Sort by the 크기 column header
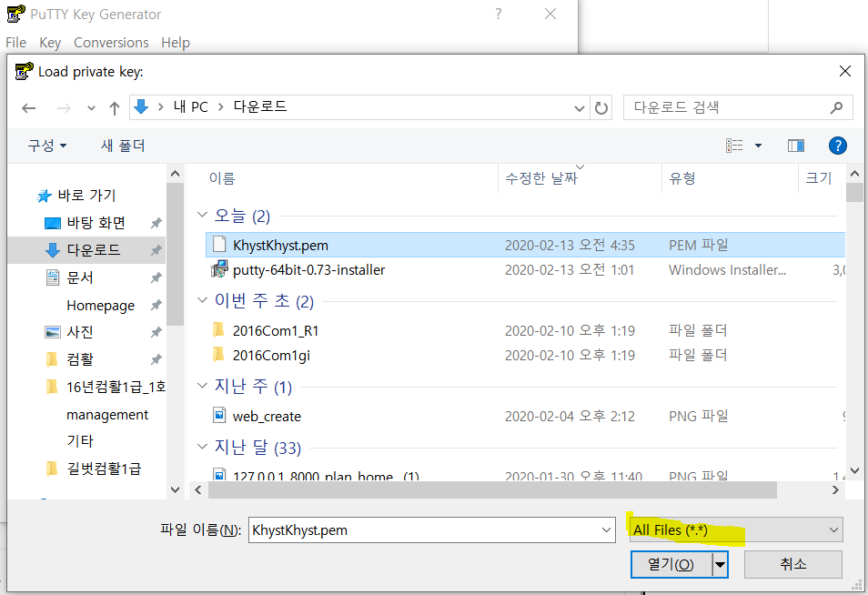 tap(818, 177)
